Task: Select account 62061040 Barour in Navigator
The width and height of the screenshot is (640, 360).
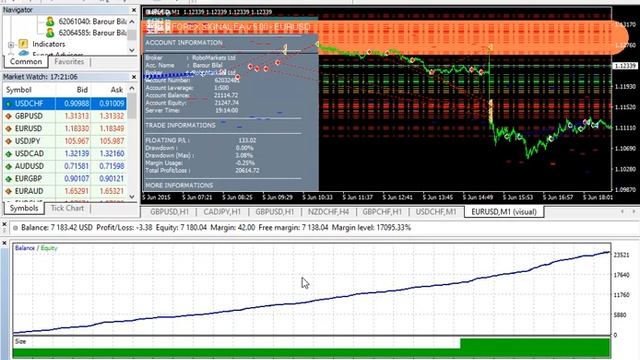Action: [x=92, y=21]
